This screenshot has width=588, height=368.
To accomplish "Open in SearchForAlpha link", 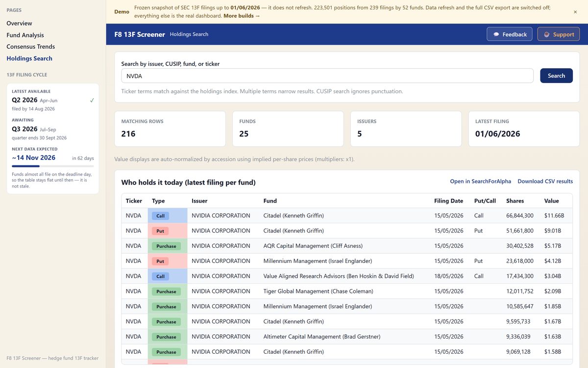I will [480, 181].
